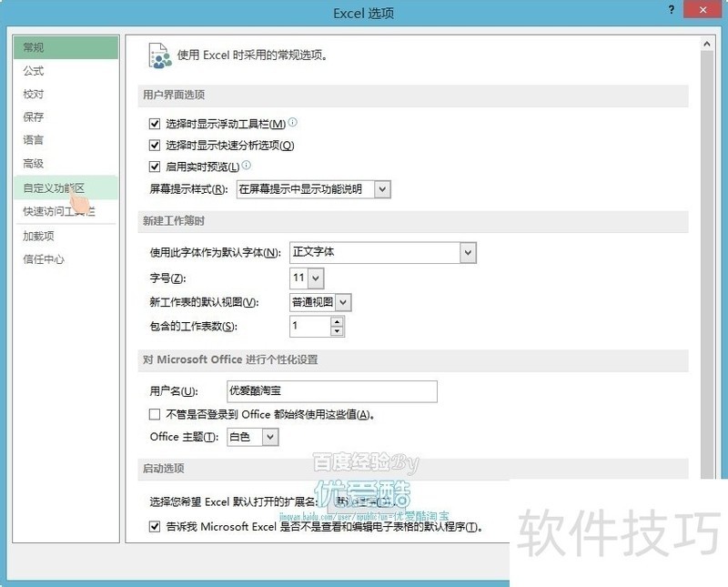This screenshot has height=587, width=728.
Task: Open the default font dropdown showing 正文字体
Action: [x=466, y=252]
